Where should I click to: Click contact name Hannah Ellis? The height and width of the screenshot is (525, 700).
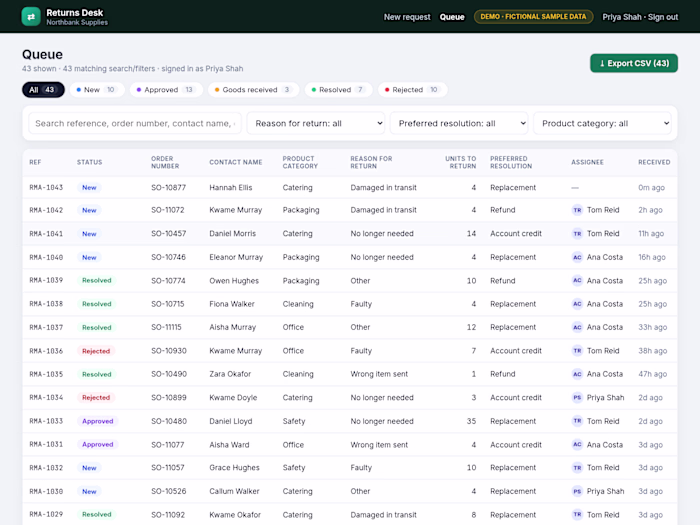(231, 188)
